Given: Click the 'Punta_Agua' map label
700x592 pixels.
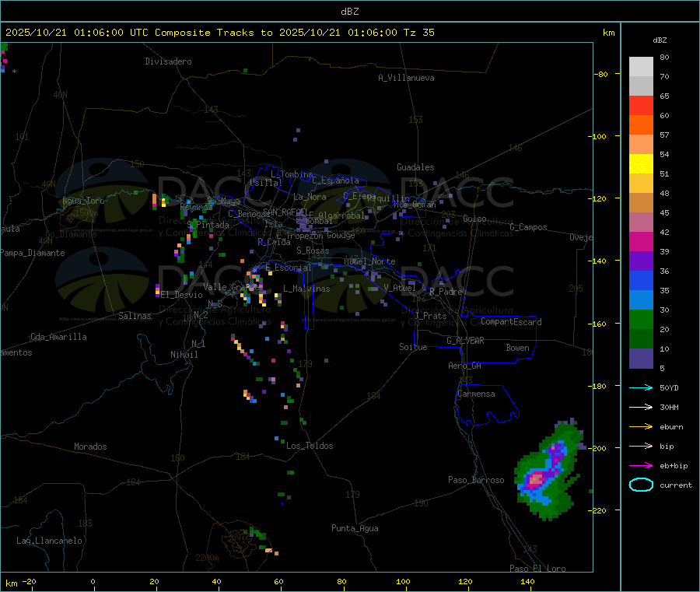Looking at the screenshot, I should 355,528.
